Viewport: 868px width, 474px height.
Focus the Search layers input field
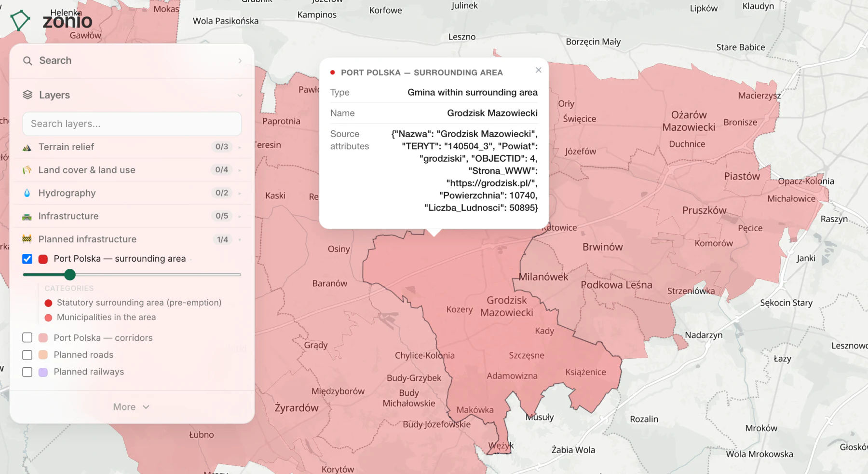pyautogui.click(x=132, y=124)
